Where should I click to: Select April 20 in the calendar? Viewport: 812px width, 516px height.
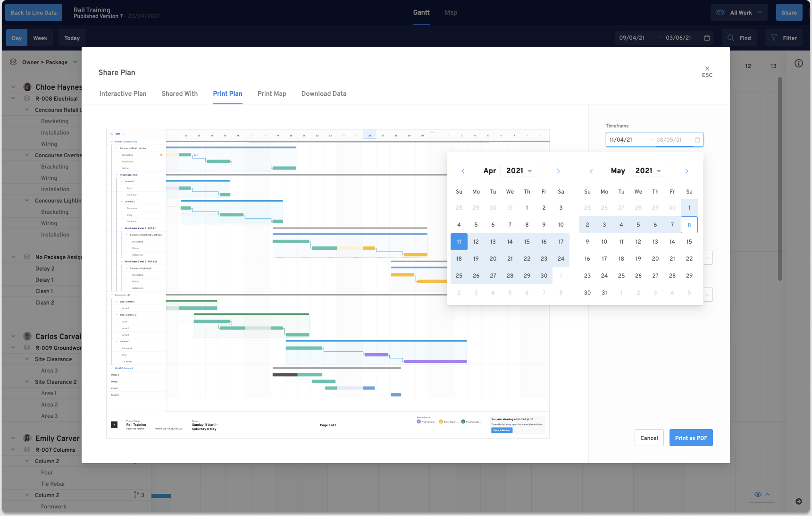tap(493, 259)
